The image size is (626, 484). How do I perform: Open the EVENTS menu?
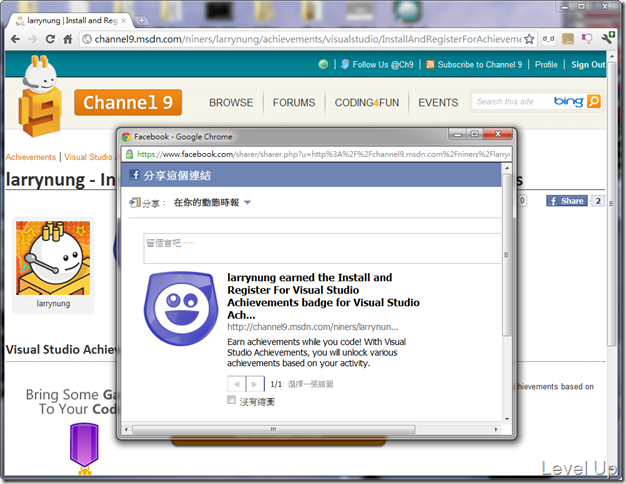click(x=438, y=103)
